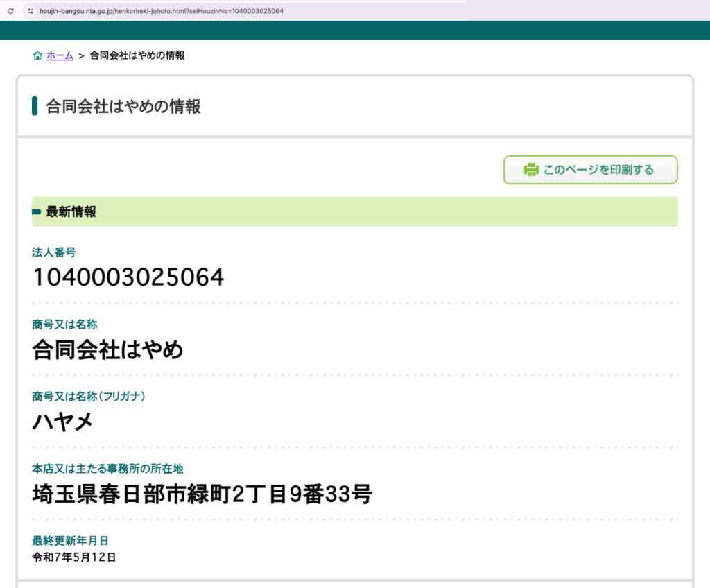Go to ホーム breadcrumb link
This screenshot has width=710, height=588.
60,55
